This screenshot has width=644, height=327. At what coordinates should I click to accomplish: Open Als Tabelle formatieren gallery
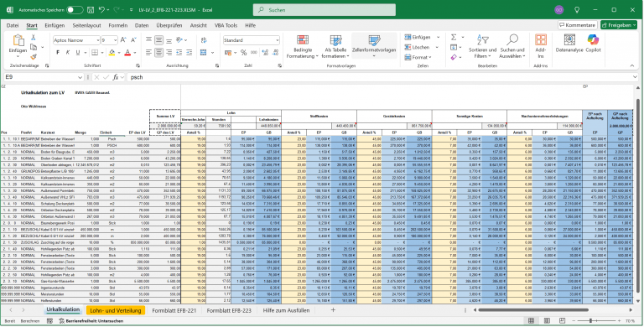pos(335,46)
